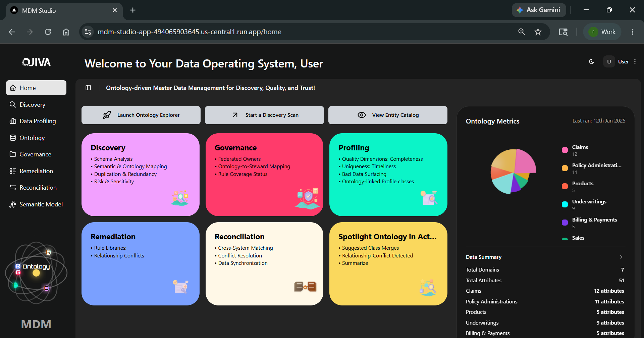Image resolution: width=644 pixels, height=338 pixels.
Task: Click the Governance folder icon
Action: [13, 154]
